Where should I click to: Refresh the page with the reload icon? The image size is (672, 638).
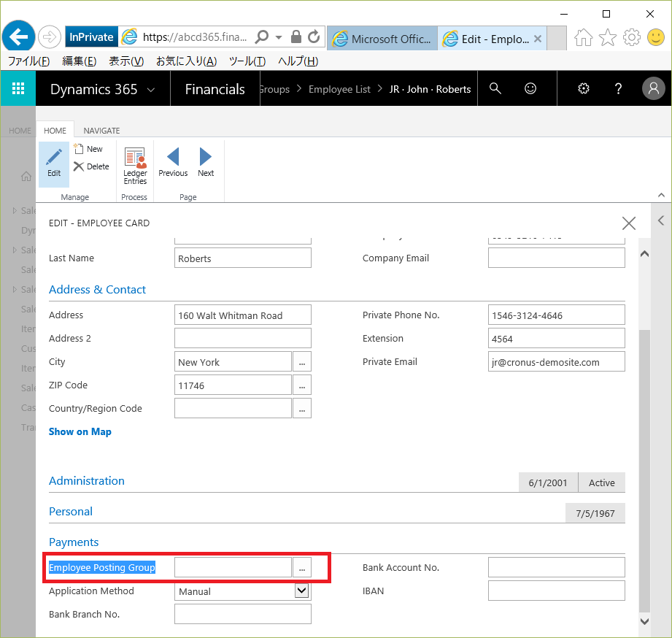(314, 37)
